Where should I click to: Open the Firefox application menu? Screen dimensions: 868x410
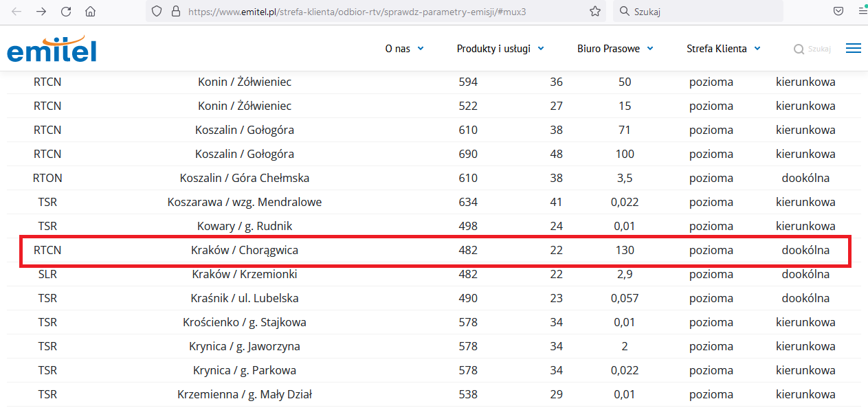(863, 11)
